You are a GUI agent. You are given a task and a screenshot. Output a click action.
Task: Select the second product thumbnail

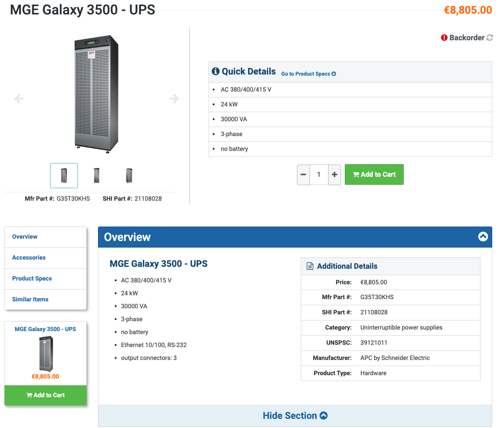pos(96,176)
